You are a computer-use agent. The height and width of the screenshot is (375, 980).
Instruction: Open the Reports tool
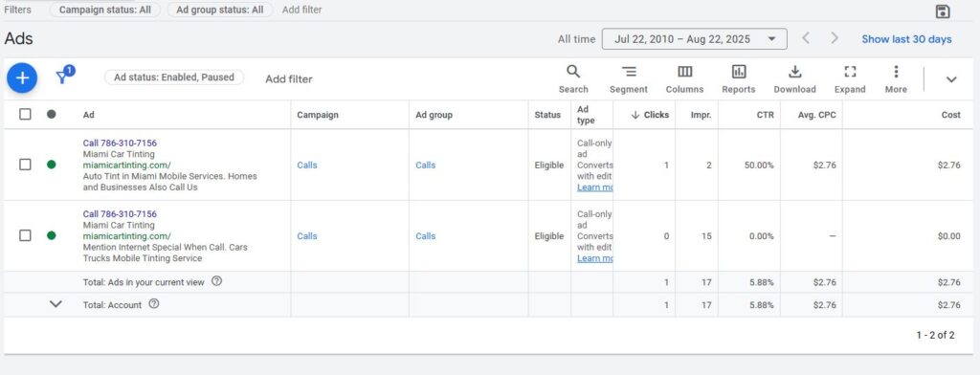[739, 79]
